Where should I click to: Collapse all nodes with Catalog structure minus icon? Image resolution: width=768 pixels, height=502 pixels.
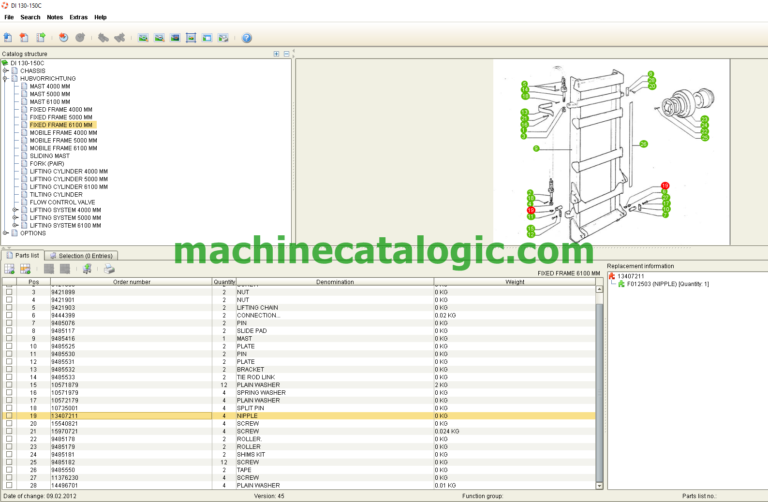tap(287, 54)
